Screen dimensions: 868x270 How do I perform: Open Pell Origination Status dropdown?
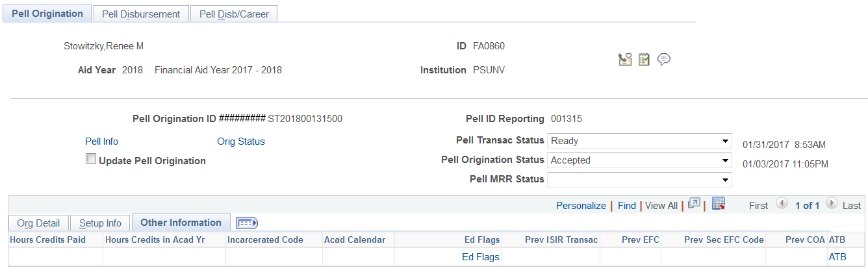(639, 160)
